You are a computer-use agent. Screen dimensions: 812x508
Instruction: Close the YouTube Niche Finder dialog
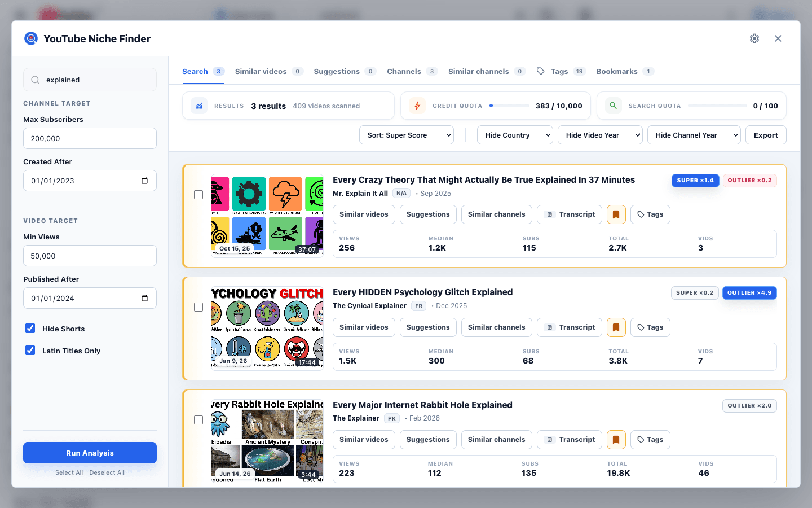point(778,38)
